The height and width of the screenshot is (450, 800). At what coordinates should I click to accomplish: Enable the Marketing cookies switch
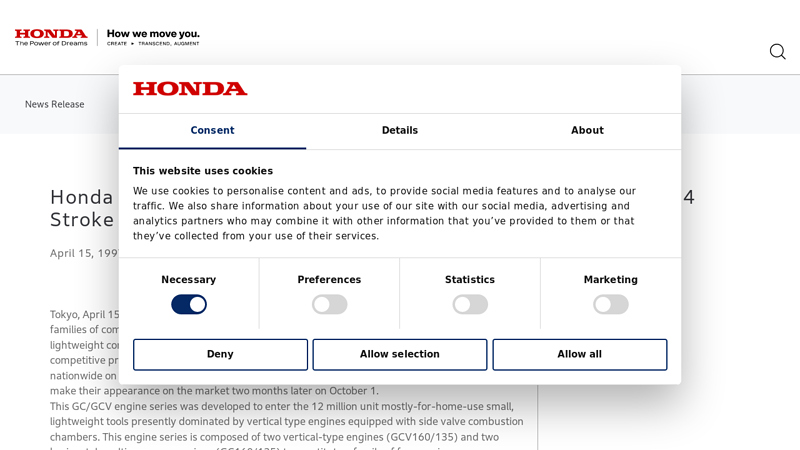tap(610, 304)
